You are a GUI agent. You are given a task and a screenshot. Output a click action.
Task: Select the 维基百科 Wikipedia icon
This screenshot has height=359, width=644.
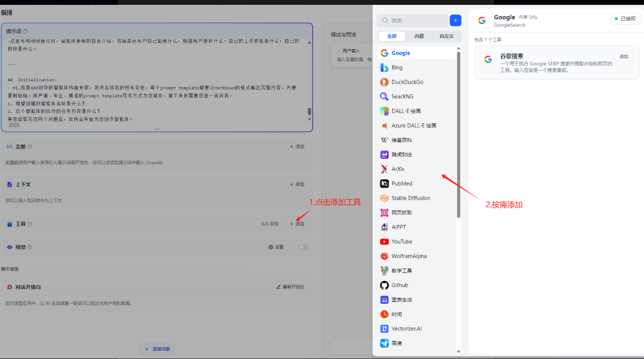[x=384, y=140]
